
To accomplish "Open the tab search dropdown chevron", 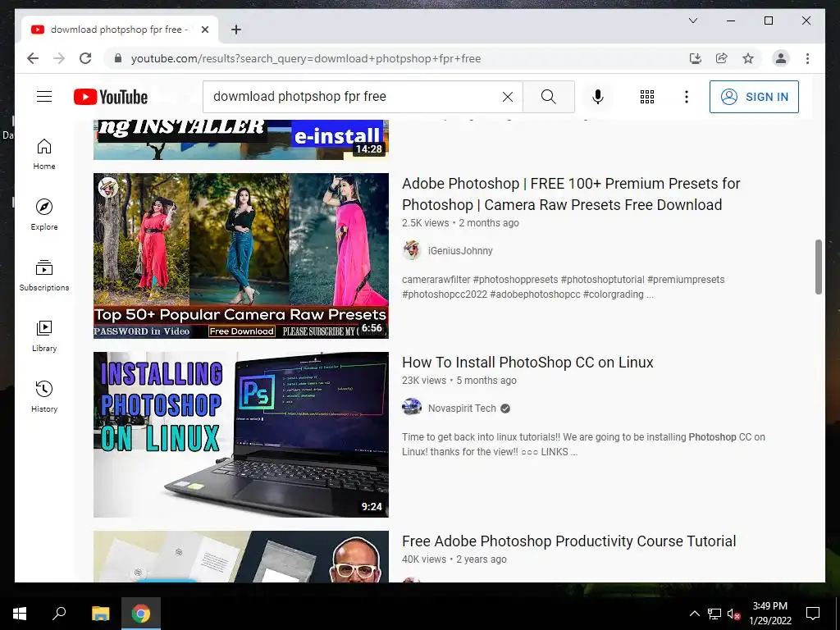I will tap(692, 21).
